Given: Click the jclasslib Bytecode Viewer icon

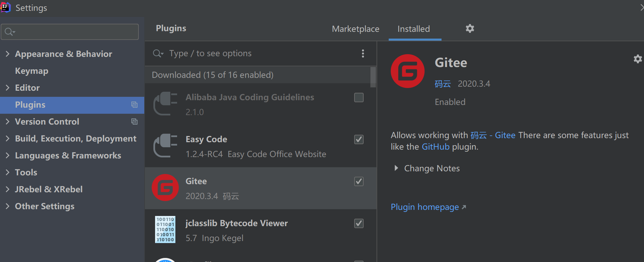Looking at the screenshot, I should click(x=165, y=230).
